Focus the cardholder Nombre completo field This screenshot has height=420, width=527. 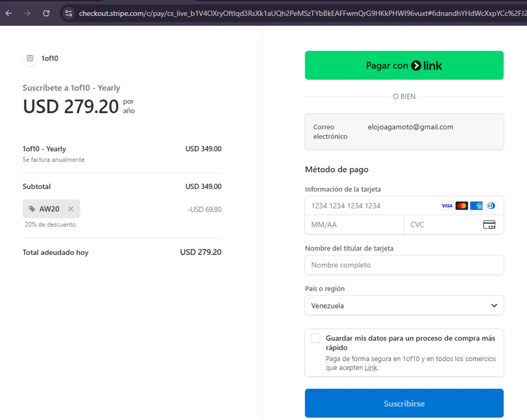[404, 265]
